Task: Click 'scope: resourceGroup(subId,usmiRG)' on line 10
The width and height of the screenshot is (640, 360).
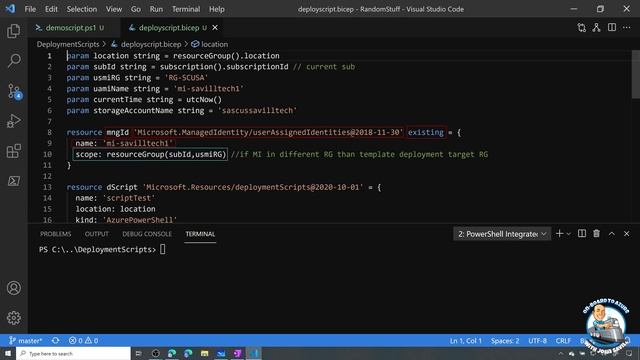Action: pos(150,154)
